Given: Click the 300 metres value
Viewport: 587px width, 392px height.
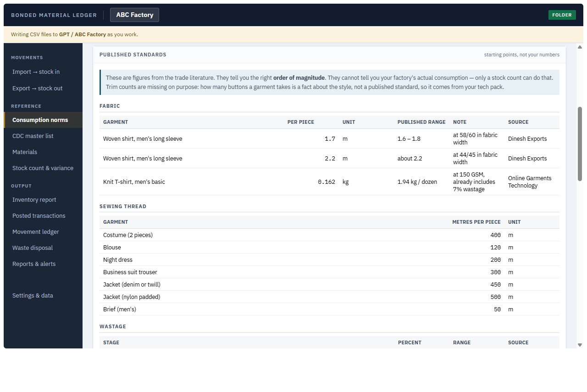Looking at the screenshot, I should (x=495, y=272).
